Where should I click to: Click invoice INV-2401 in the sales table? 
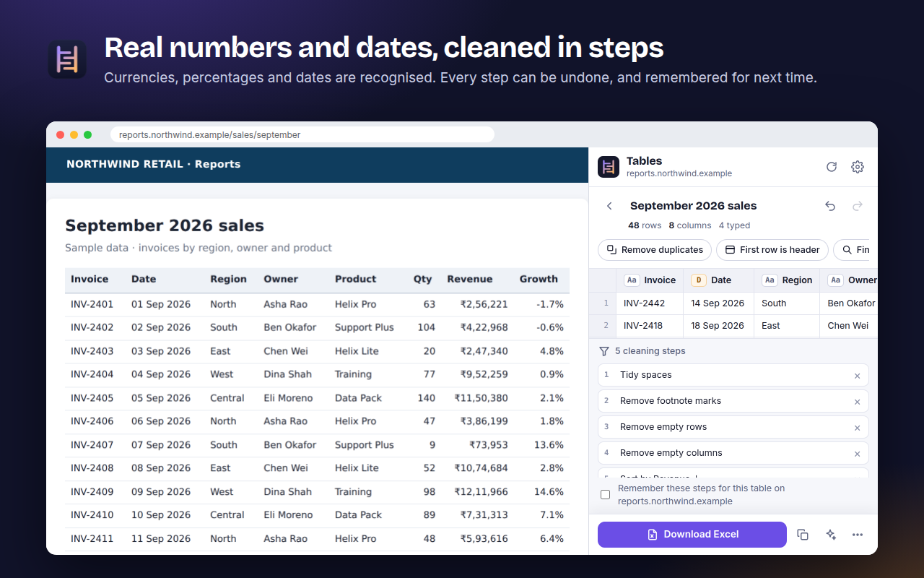[92, 304]
